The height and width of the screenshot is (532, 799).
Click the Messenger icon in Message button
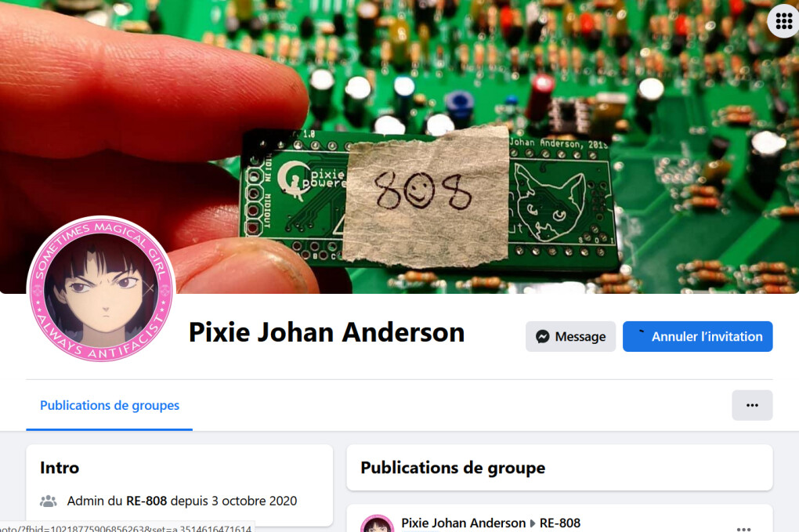point(543,337)
